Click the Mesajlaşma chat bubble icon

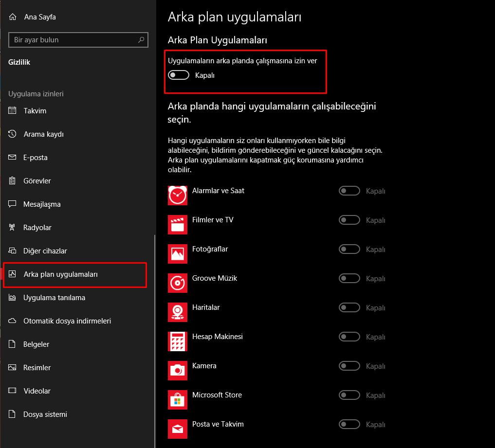12,204
